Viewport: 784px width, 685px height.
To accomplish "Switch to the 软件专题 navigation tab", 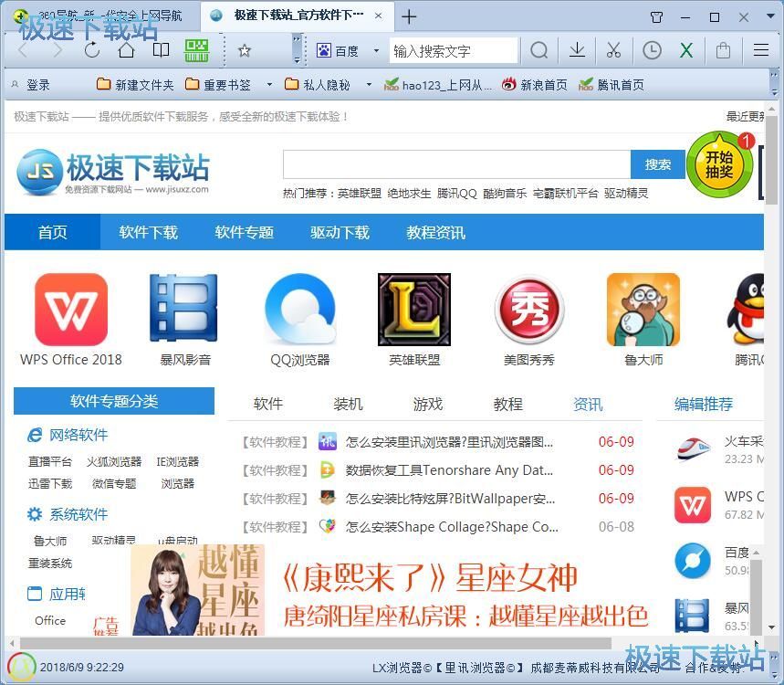I will 244,232.
